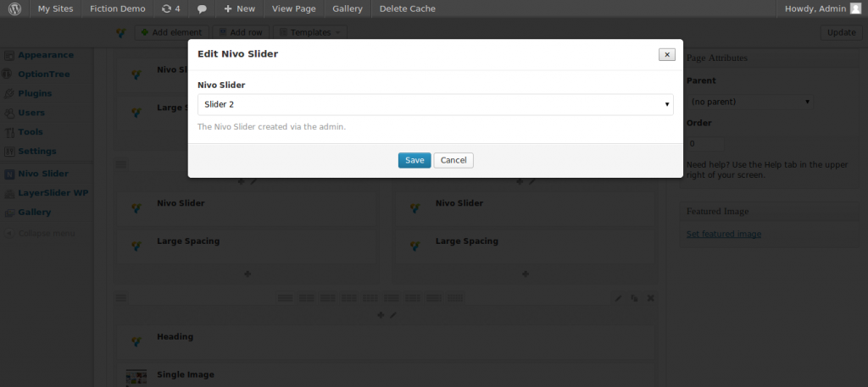Click the two equal columns layout icon
Viewport: 868px width, 387px height.
307,298
